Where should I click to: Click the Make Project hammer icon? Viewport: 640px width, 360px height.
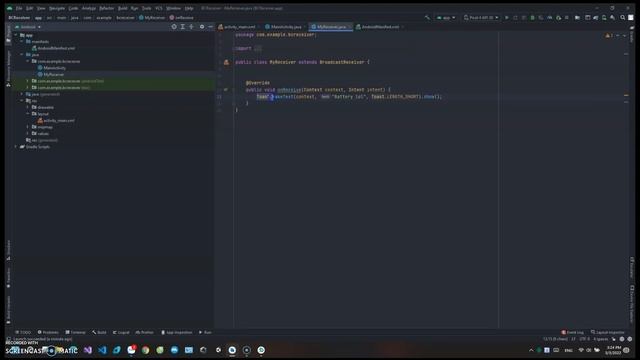tap(427, 18)
